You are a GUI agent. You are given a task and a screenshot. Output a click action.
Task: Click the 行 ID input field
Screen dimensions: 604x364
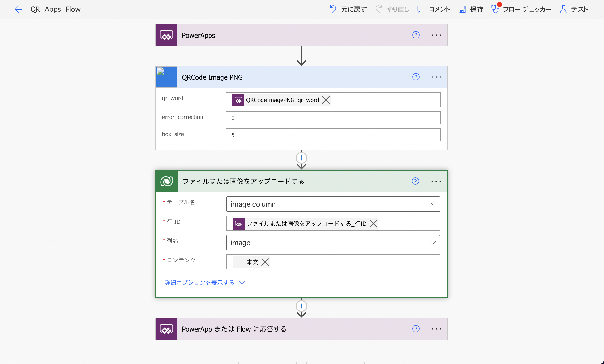point(333,223)
